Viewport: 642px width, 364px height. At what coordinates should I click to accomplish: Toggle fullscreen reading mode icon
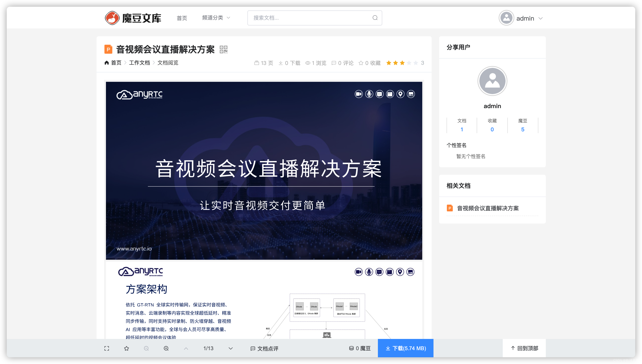(107, 348)
